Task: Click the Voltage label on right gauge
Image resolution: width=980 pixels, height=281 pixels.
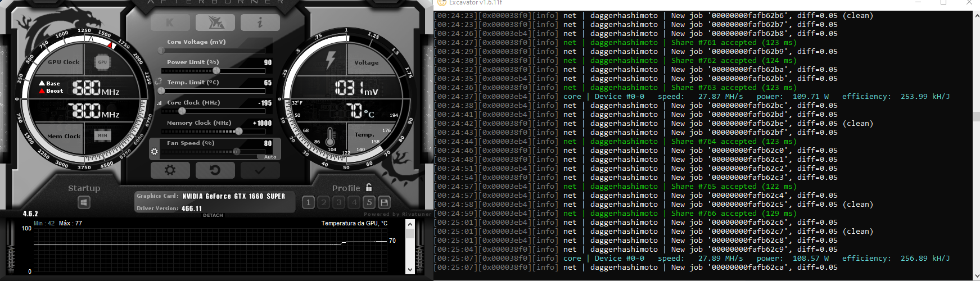Action: 366,62
